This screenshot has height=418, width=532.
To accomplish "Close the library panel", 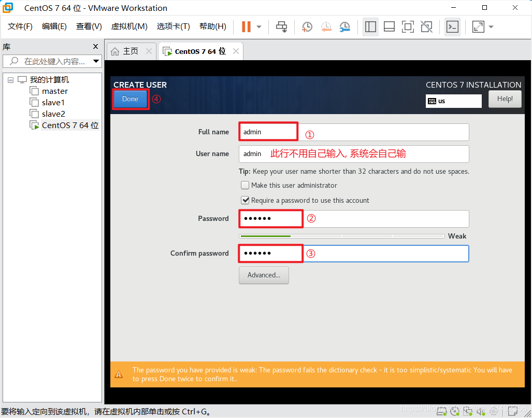I will point(95,46).
